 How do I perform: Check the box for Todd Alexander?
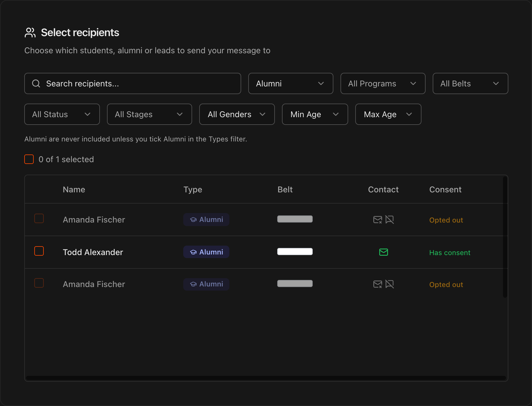[39, 251]
